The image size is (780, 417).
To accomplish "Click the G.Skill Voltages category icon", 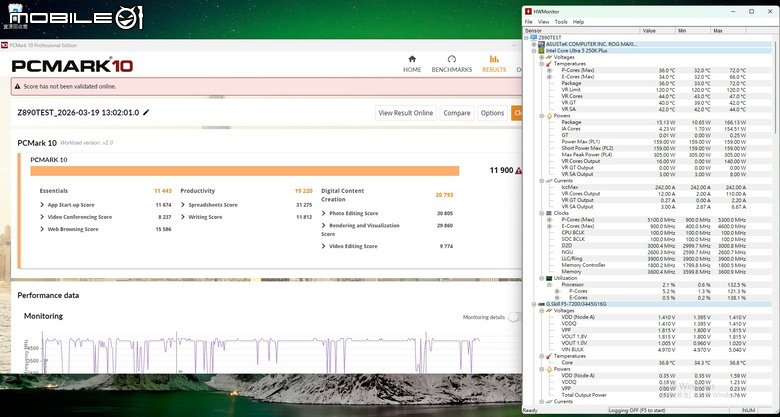I will click(549, 311).
